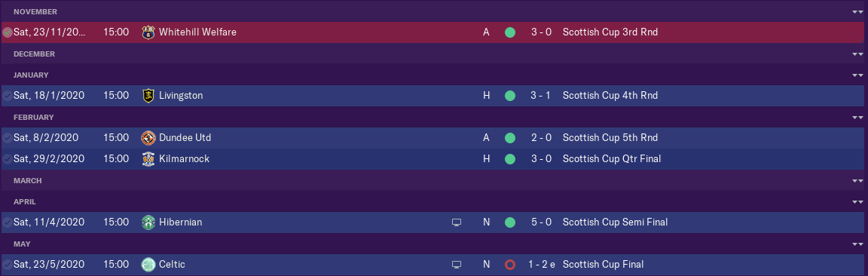Click the Dundee Utd club badge
Image resolution: width=868 pixels, height=276 pixels.
pos(148,137)
